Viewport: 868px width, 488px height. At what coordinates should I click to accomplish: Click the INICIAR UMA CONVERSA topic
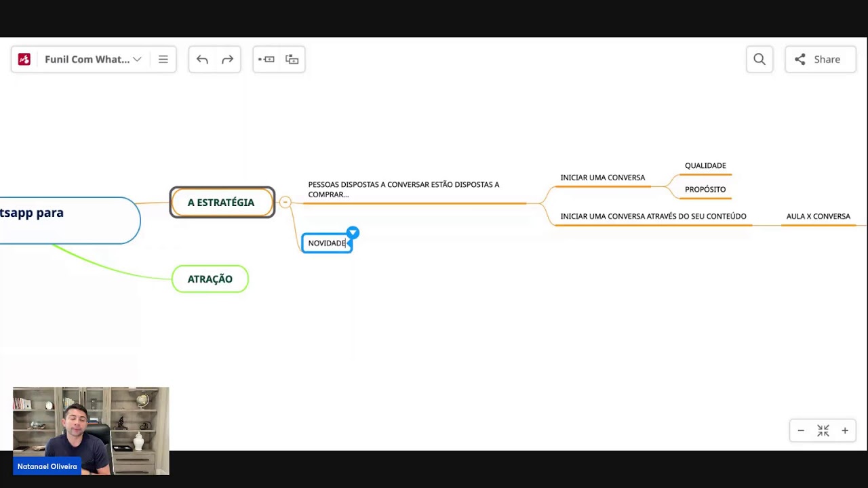[x=602, y=178]
